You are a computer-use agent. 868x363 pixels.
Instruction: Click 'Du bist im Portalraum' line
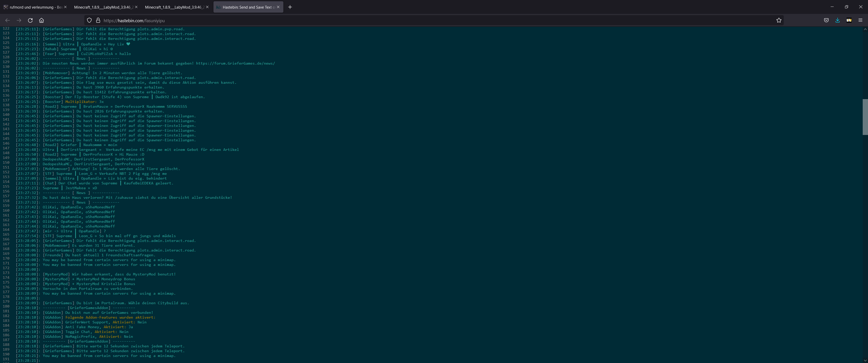pos(102,303)
